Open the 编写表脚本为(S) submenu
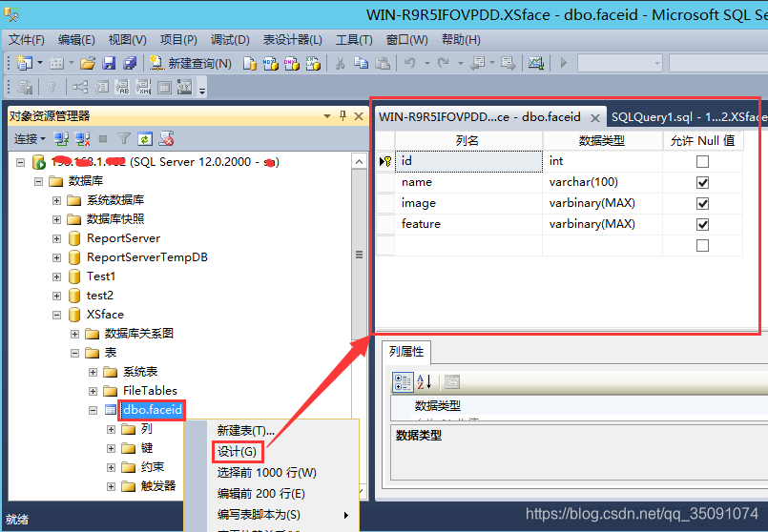 (x=283, y=515)
